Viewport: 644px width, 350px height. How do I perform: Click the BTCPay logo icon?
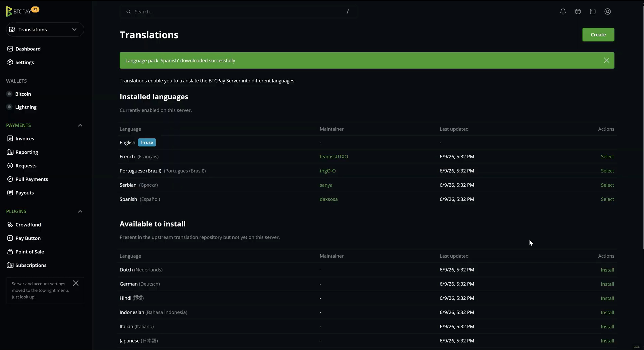(9, 12)
